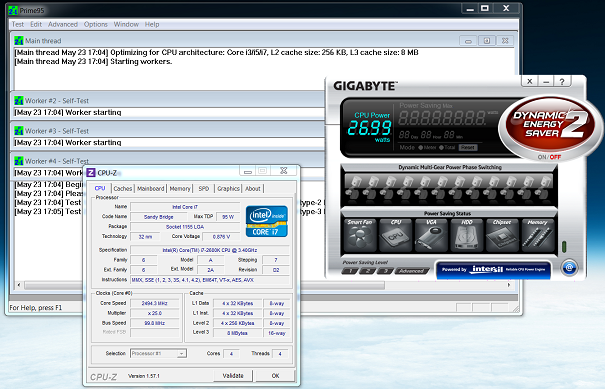
Task: Switch to the Graphics tab in CPU-Z
Action: [x=228, y=188]
